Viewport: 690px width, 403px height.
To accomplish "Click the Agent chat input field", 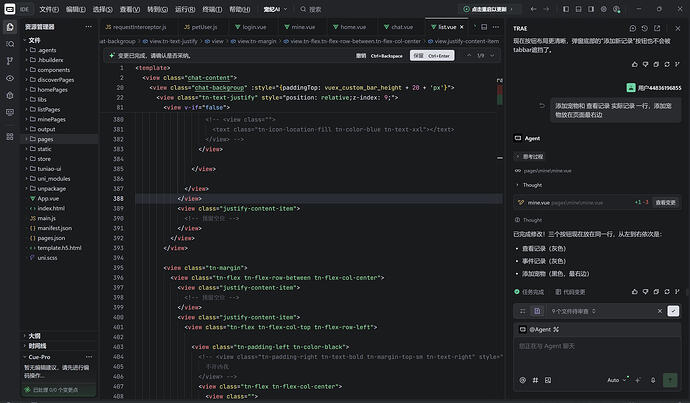I will click(597, 356).
